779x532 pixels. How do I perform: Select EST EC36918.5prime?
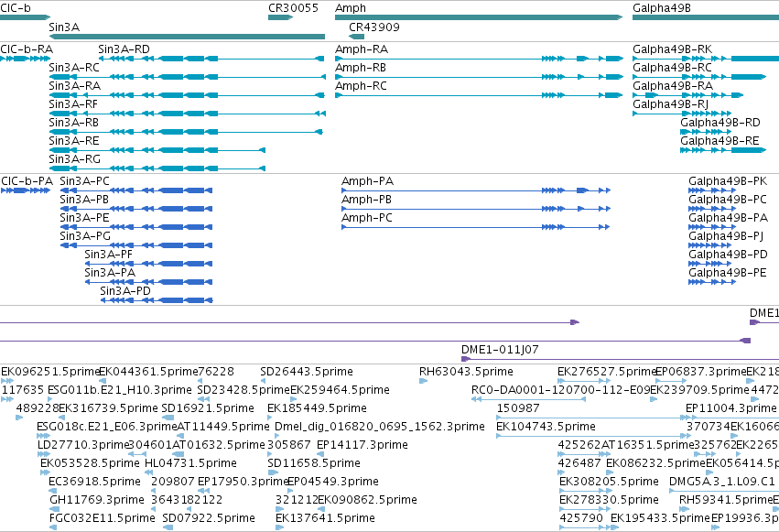[x=53, y=492]
